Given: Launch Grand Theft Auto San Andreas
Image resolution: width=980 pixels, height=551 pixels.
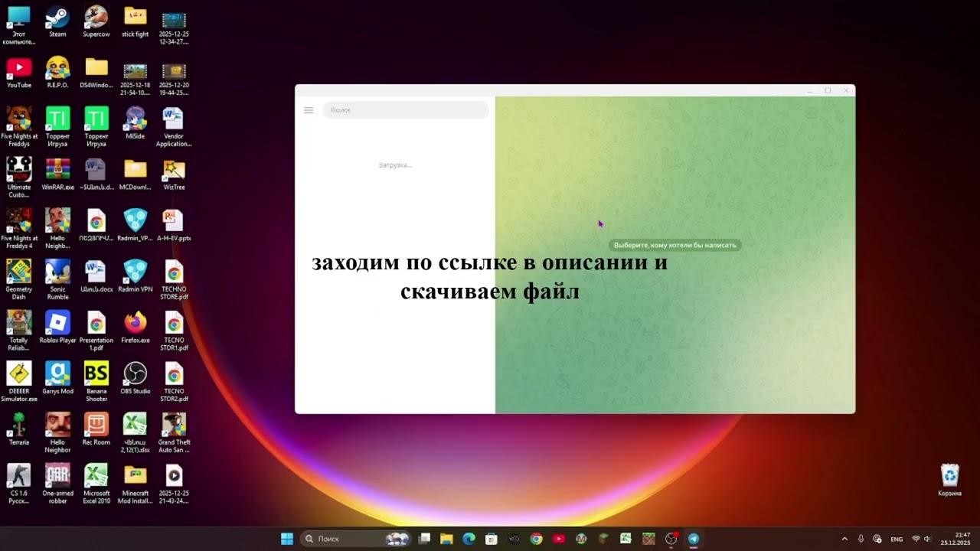Looking at the screenshot, I should click(x=174, y=432).
